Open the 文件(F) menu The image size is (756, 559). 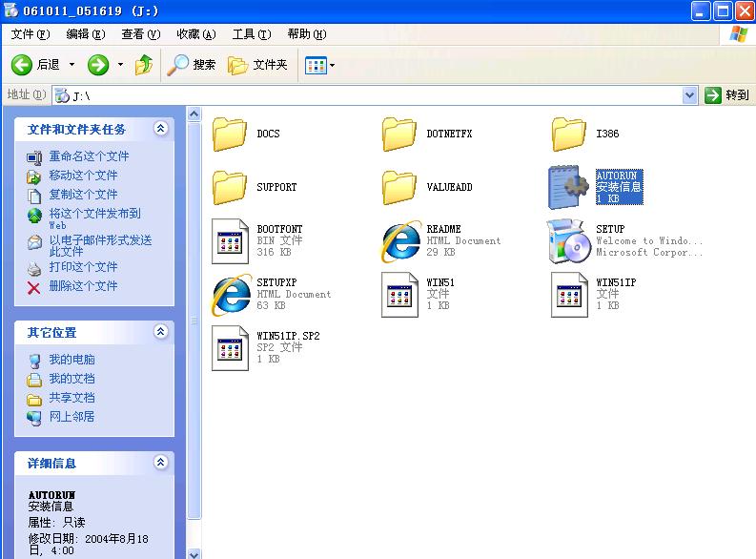31,34
